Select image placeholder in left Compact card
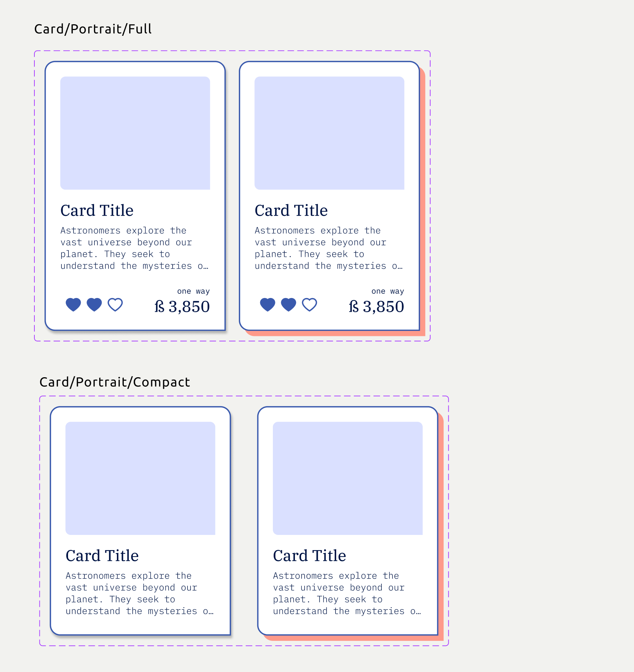Screen dimensions: 634x672 (140, 478)
